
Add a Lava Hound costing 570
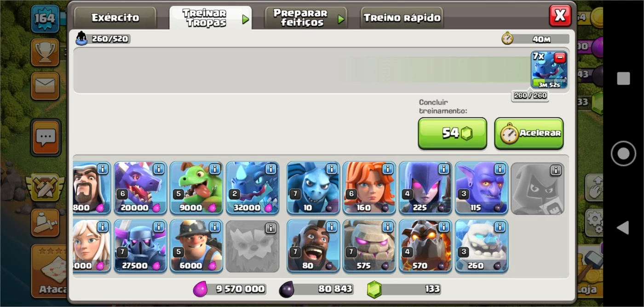click(x=425, y=246)
